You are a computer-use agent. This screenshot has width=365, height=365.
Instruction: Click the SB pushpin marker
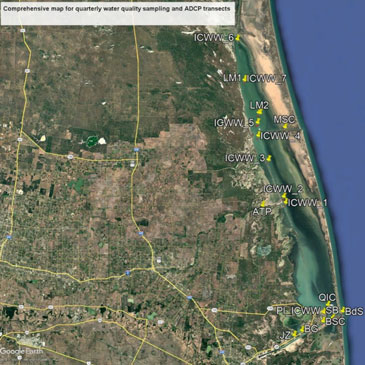pyautogui.click(x=333, y=316)
